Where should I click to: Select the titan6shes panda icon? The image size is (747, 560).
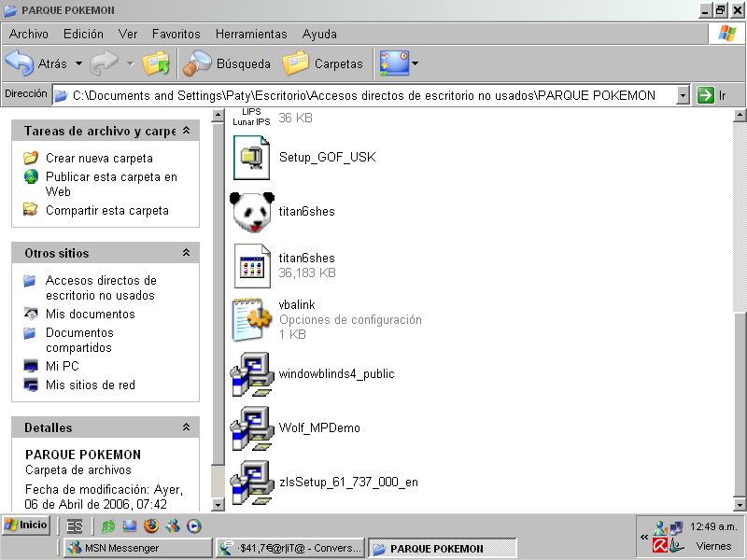(x=252, y=212)
